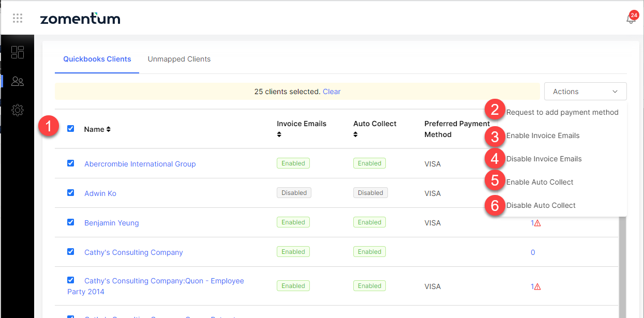Click the Zomentum logo
644x318 pixels.
pyautogui.click(x=80, y=19)
